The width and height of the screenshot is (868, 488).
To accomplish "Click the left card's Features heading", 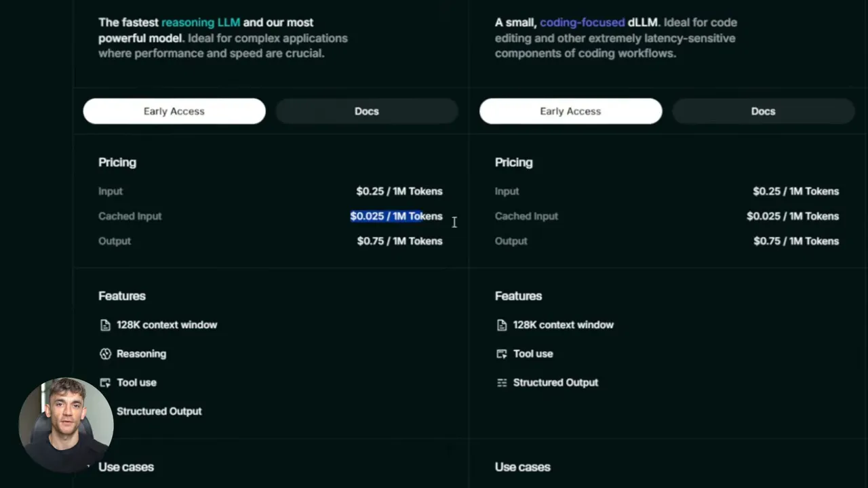I will pos(122,296).
